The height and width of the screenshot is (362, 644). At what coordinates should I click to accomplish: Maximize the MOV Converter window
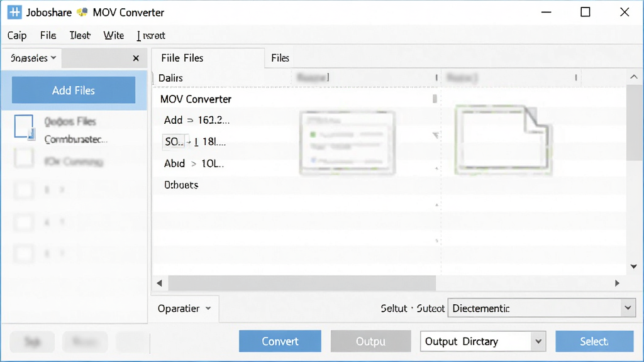[586, 13]
